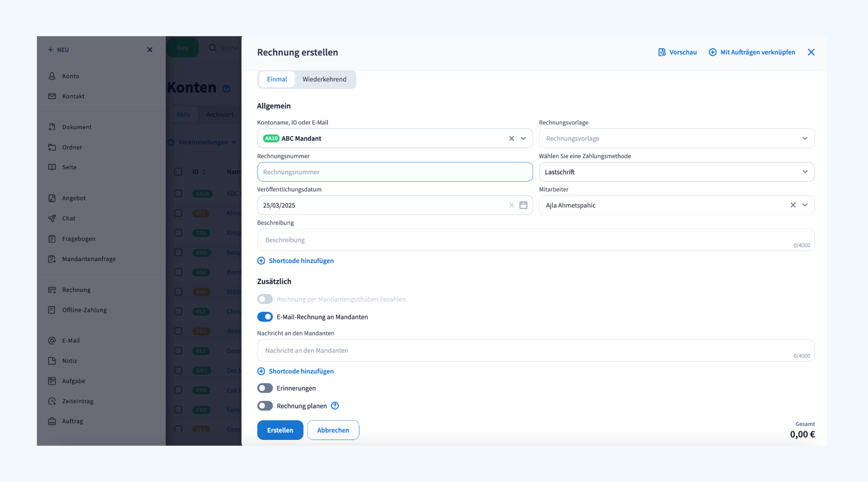Click the Seite book icon
The image size is (868, 482).
[52, 167]
